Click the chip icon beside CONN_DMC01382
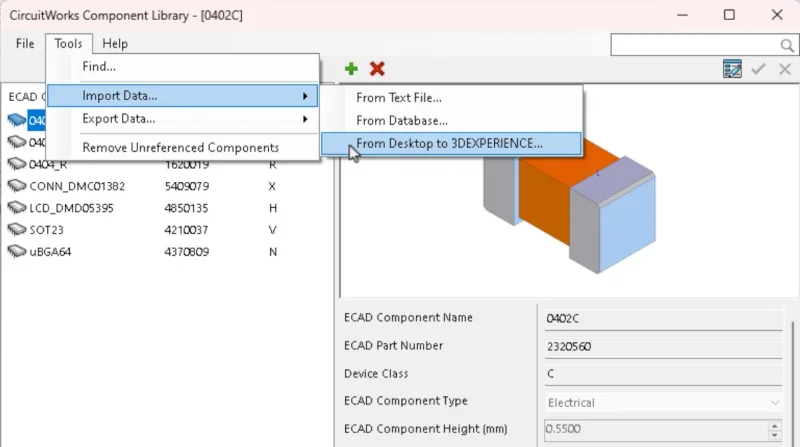This screenshot has height=447, width=800. (17, 186)
